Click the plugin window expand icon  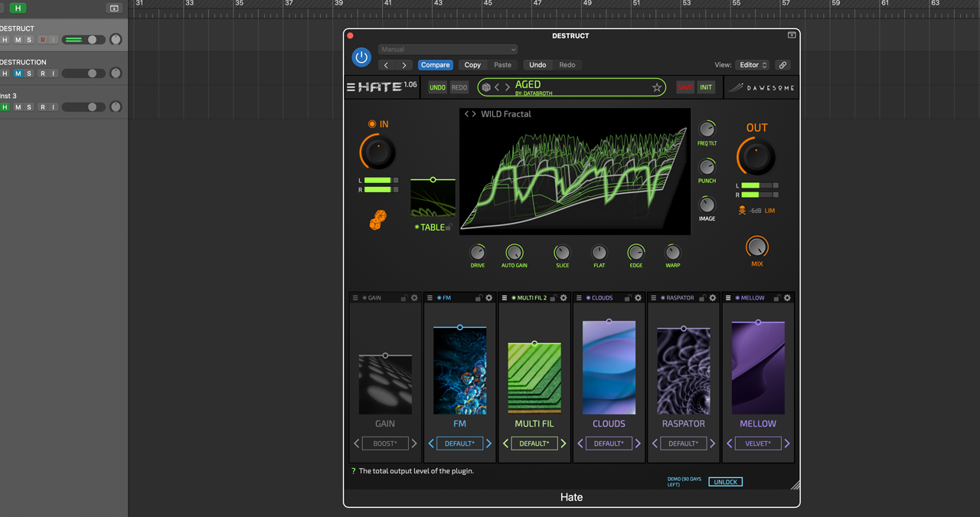pos(792,35)
